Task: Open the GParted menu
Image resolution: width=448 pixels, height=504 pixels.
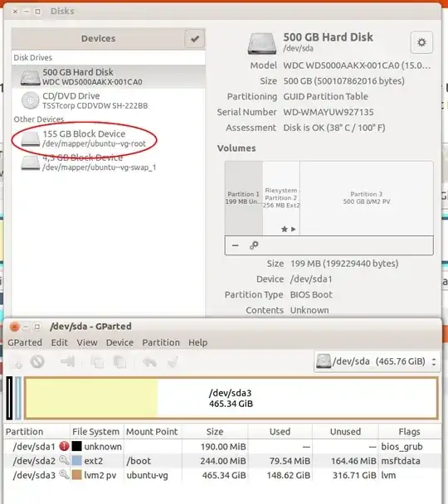Action: click(25, 342)
